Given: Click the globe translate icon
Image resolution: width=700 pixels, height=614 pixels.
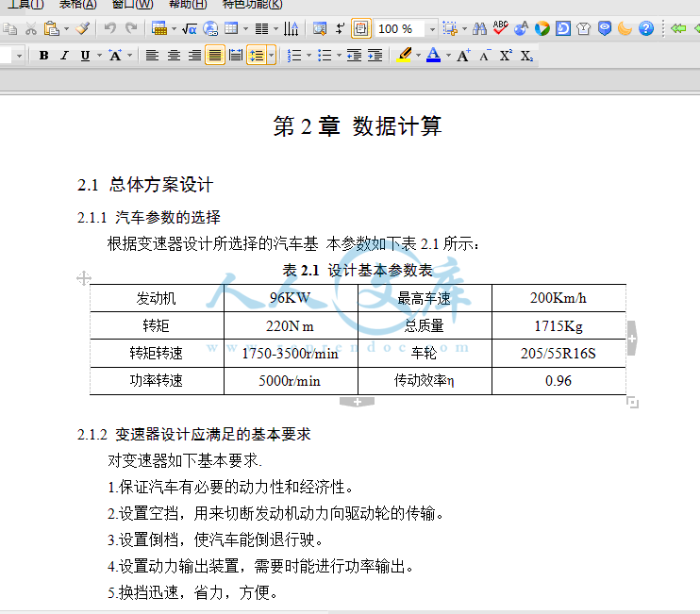Looking at the screenshot, I should pos(522,29).
